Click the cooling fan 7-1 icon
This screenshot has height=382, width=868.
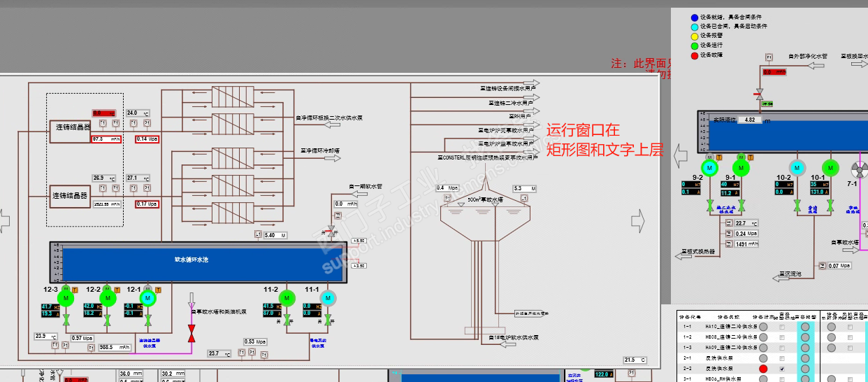[x=860, y=169]
